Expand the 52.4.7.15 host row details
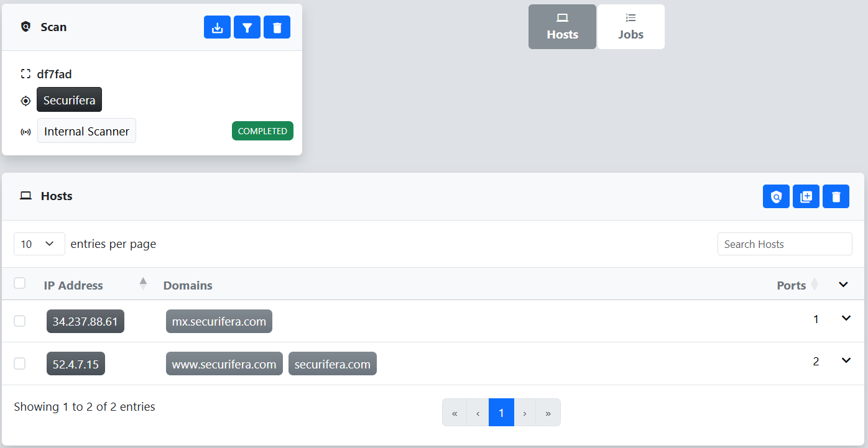The height and width of the screenshot is (448, 868). [x=846, y=360]
